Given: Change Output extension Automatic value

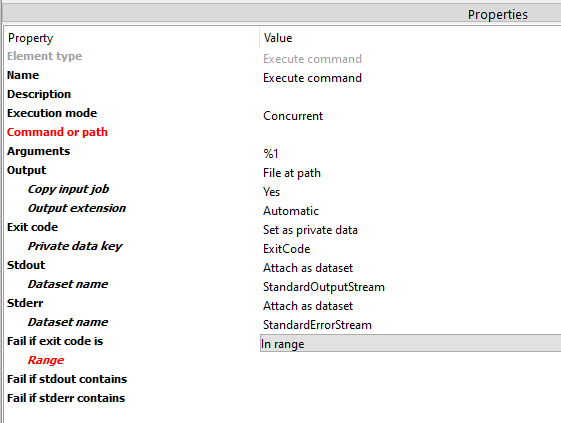Looking at the screenshot, I should tap(291, 211).
